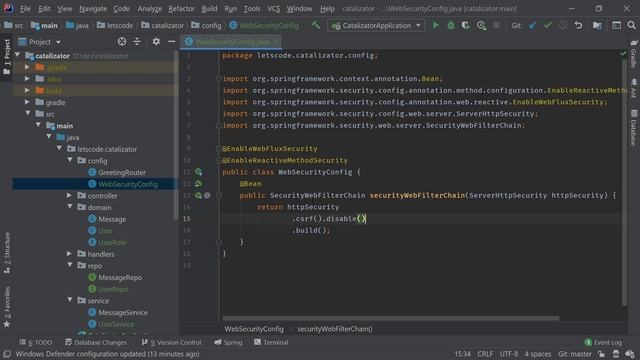The width and height of the screenshot is (640, 360).
Task: Close the WebSecurityConfig.java tab
Action: [275, 42]
